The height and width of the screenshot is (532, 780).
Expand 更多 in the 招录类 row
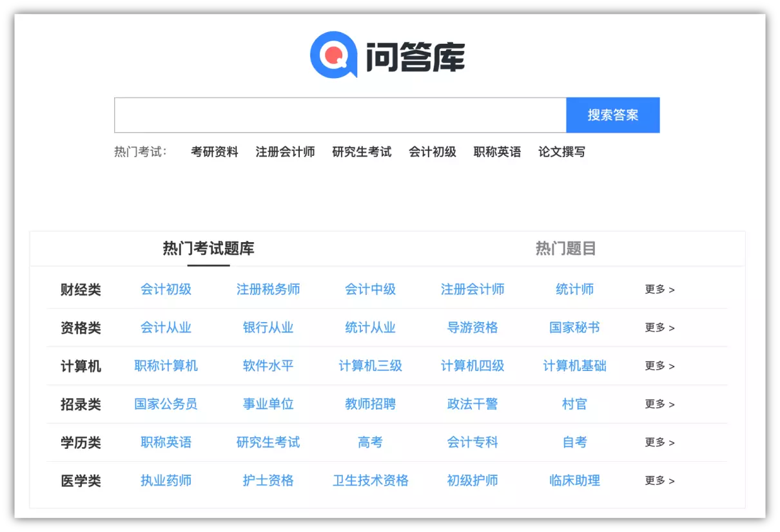pos(660,404)
